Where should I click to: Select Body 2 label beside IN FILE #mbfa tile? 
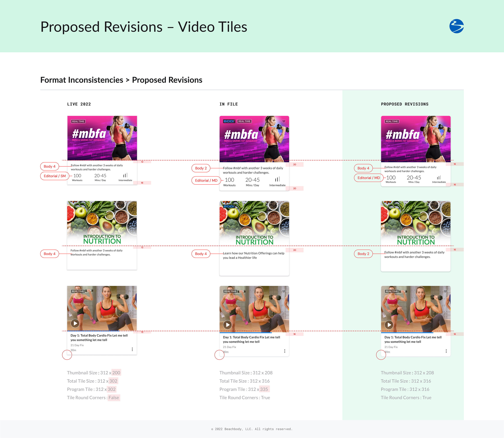click(x=201, y=168)
